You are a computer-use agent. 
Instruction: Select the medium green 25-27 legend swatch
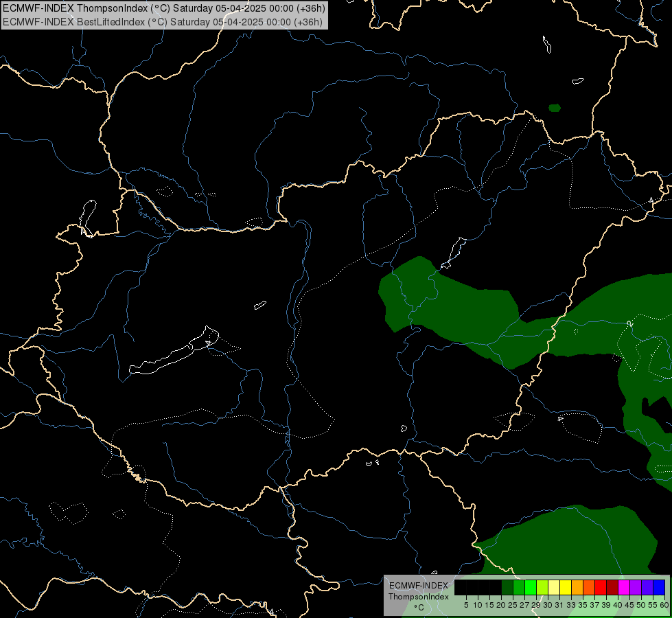tap(519, 587)
